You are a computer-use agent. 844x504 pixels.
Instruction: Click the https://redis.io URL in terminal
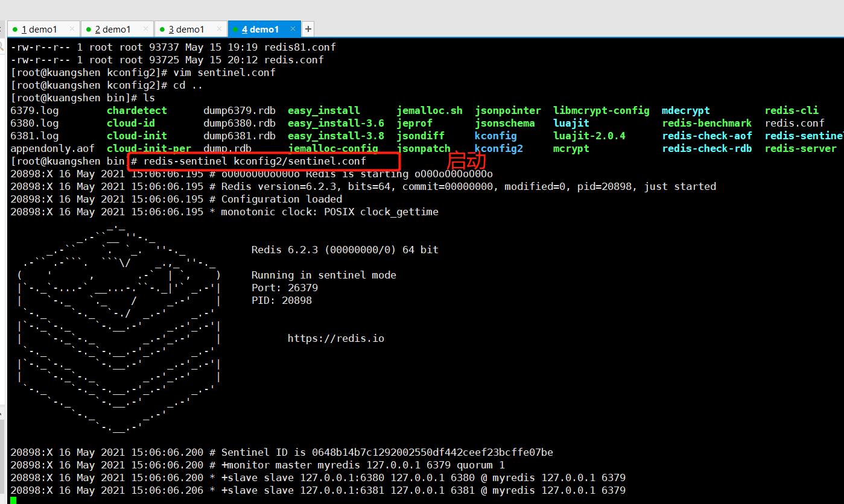(336, 338)
